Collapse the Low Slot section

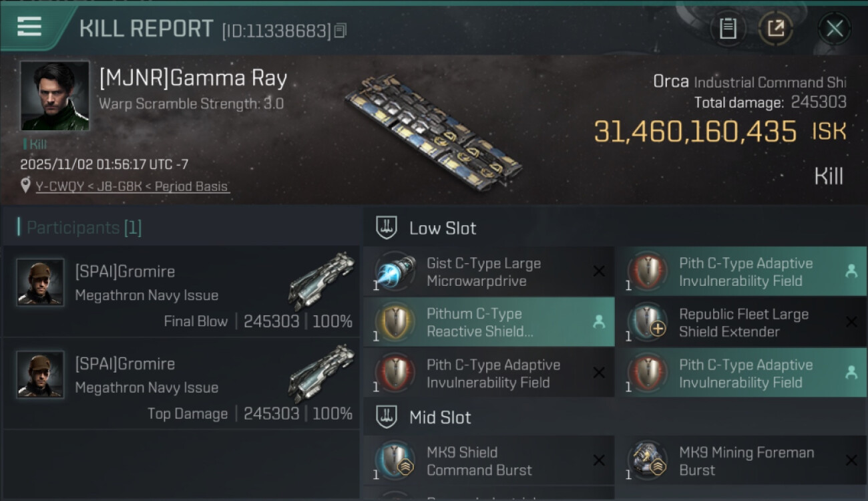point(387,228)
